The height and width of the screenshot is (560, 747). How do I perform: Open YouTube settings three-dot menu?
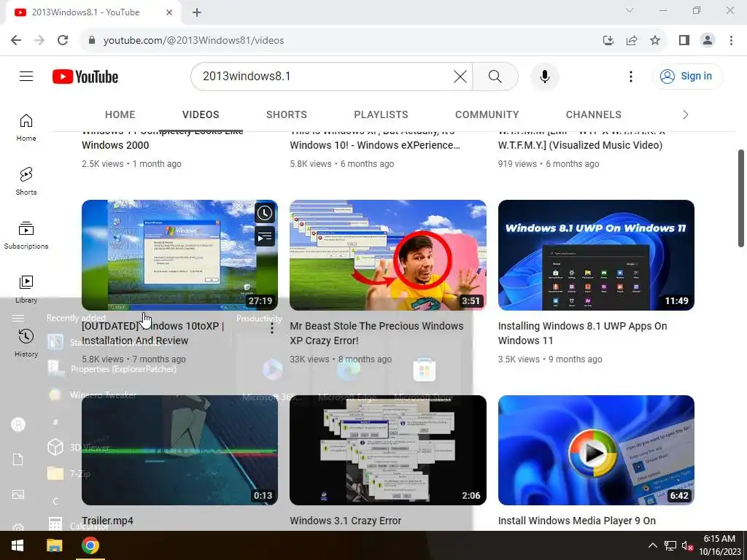[631, 76]
